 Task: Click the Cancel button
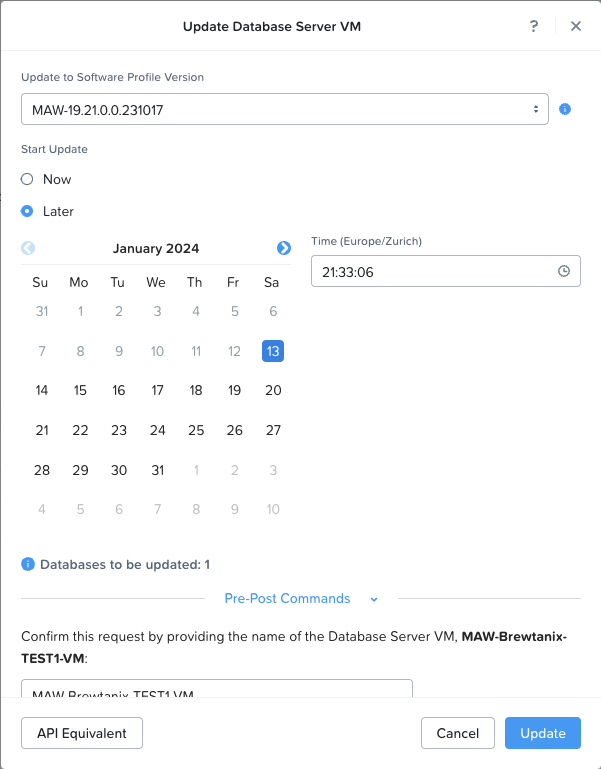point(458,733)
